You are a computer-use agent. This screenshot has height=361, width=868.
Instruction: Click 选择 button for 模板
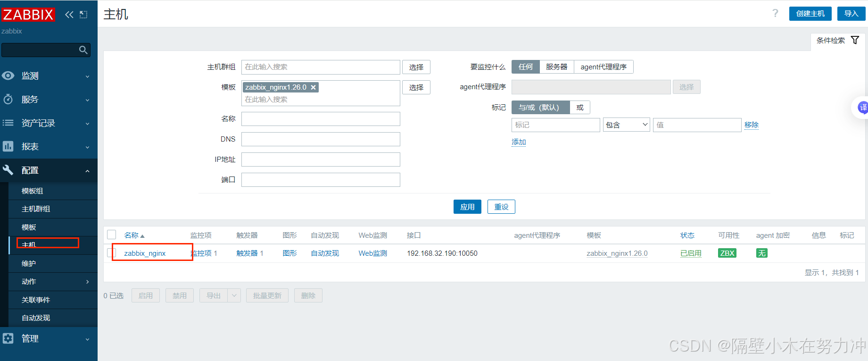click(416, 87)
